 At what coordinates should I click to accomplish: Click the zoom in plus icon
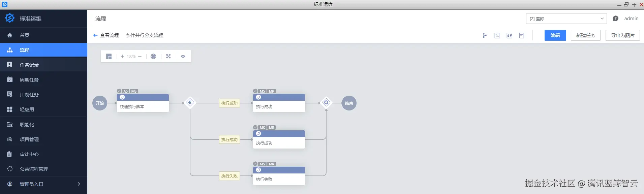tap(122, 57)
